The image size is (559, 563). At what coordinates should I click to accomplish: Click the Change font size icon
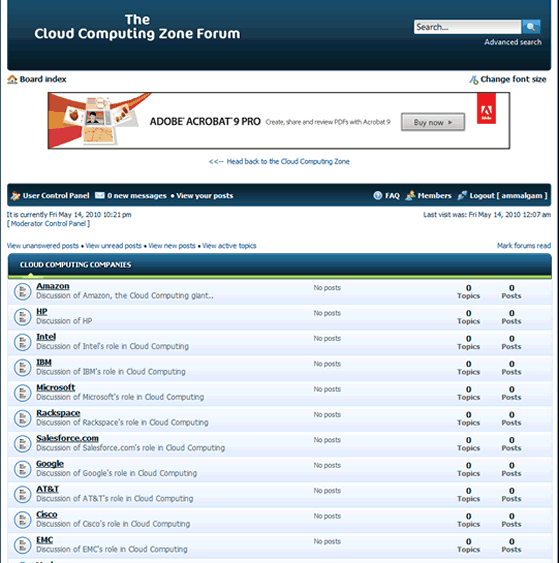pyautogui.click(x=474, y=80)
